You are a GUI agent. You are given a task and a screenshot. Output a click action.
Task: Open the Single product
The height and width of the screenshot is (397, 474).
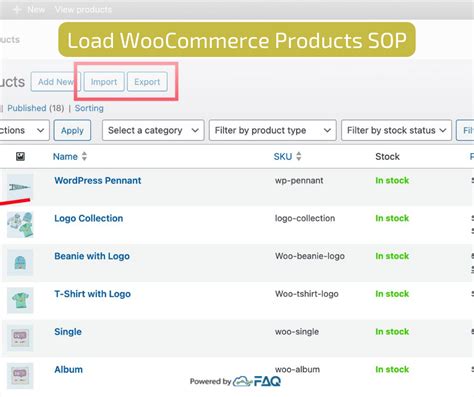[x=68, y=332]
